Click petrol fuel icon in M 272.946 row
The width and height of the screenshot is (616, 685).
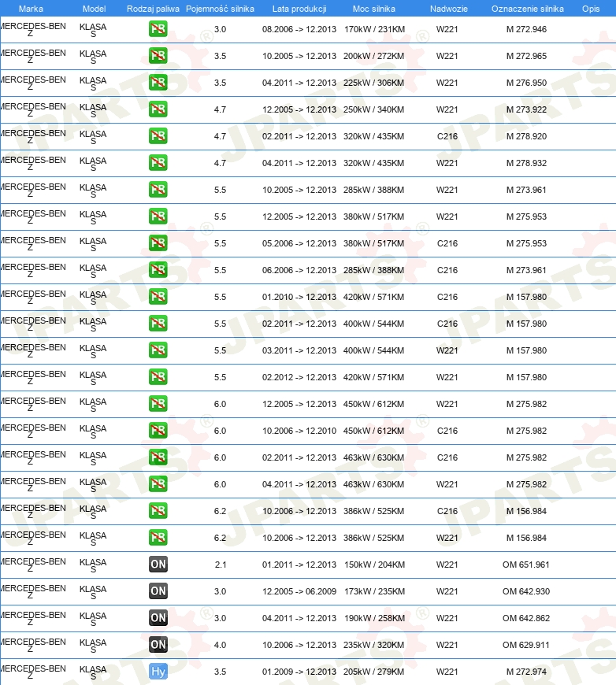pos(158,29)
